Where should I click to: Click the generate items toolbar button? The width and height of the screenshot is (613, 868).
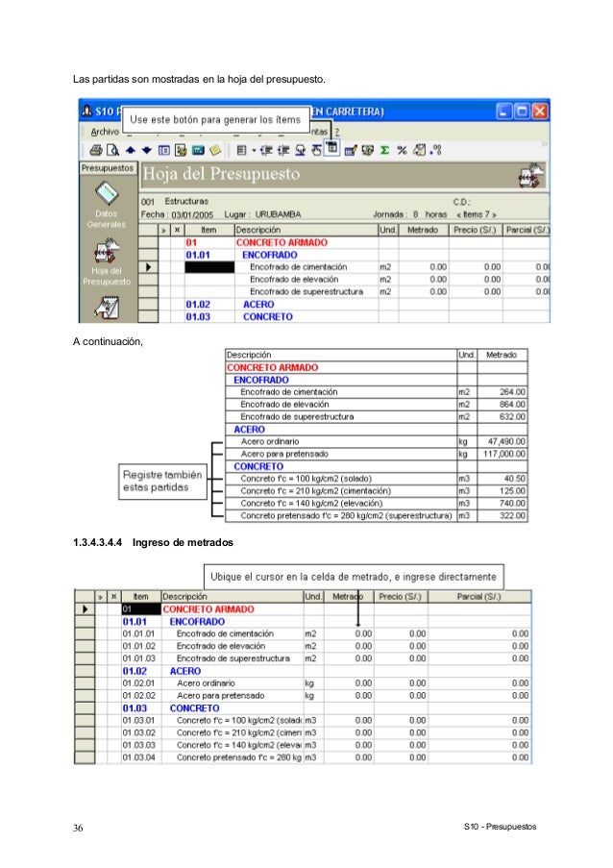(x=331, y=148)
